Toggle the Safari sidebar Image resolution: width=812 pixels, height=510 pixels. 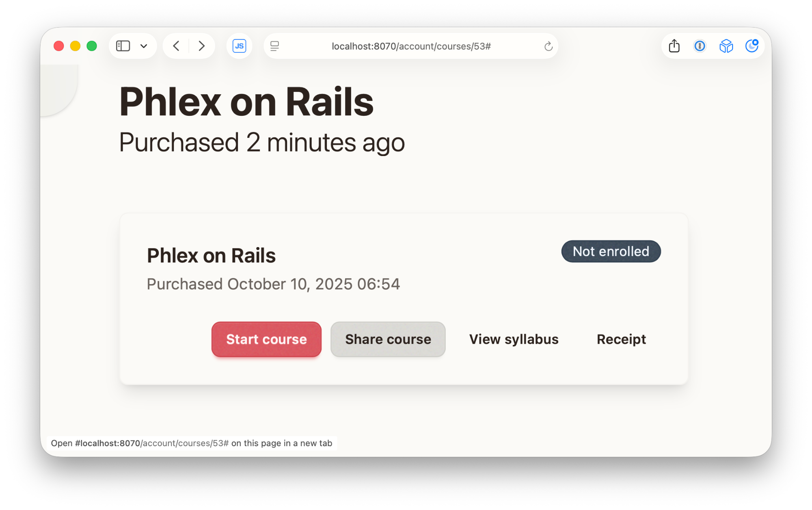pos(123,46)
